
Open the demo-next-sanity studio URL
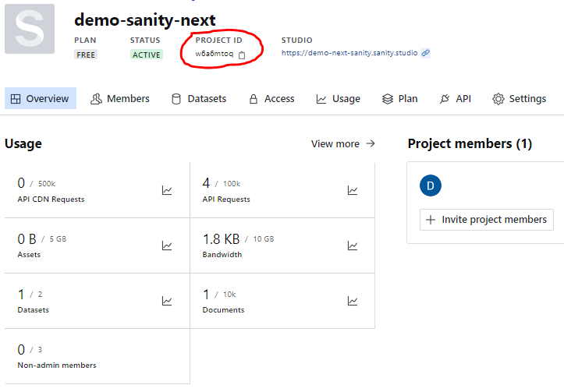(x=349, y=53)
